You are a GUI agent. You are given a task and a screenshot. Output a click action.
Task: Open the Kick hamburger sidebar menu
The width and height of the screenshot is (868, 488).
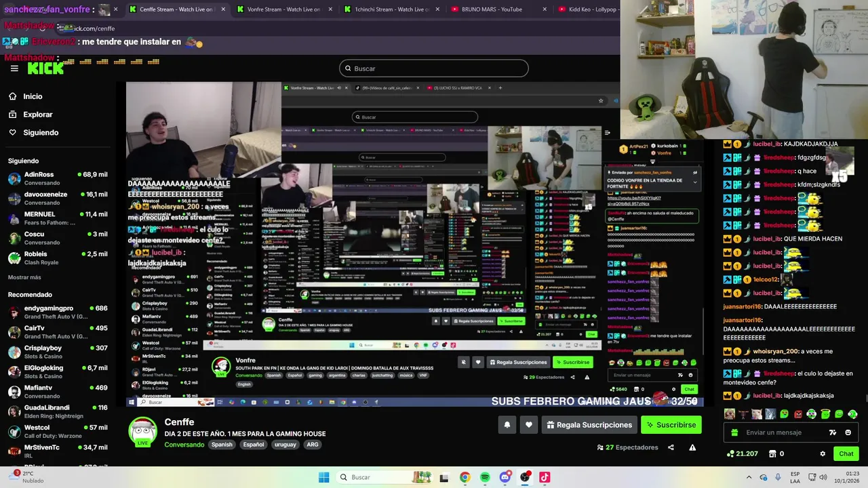14,68
